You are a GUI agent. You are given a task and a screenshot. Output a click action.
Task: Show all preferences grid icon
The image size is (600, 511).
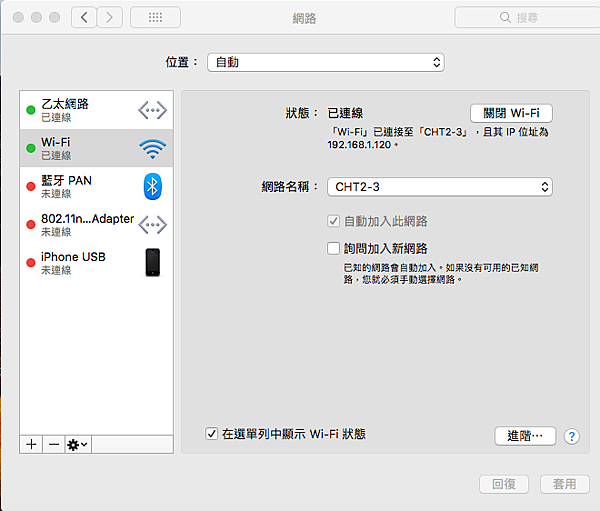(x=155, y=17)
